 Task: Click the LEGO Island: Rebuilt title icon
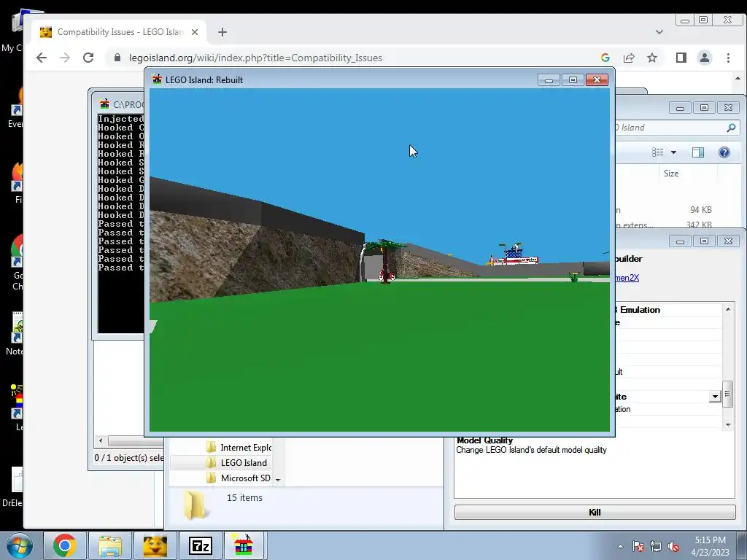(x=157, y=79)
